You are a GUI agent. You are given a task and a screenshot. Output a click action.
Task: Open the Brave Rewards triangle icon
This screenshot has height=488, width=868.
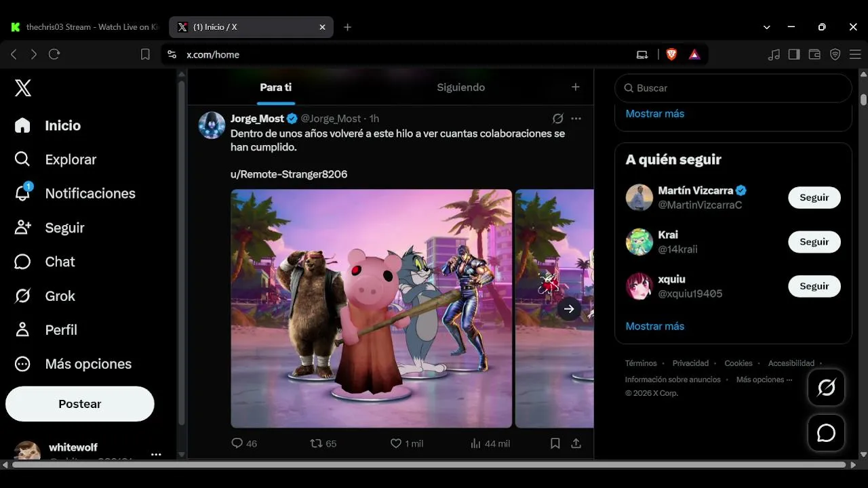694,54
